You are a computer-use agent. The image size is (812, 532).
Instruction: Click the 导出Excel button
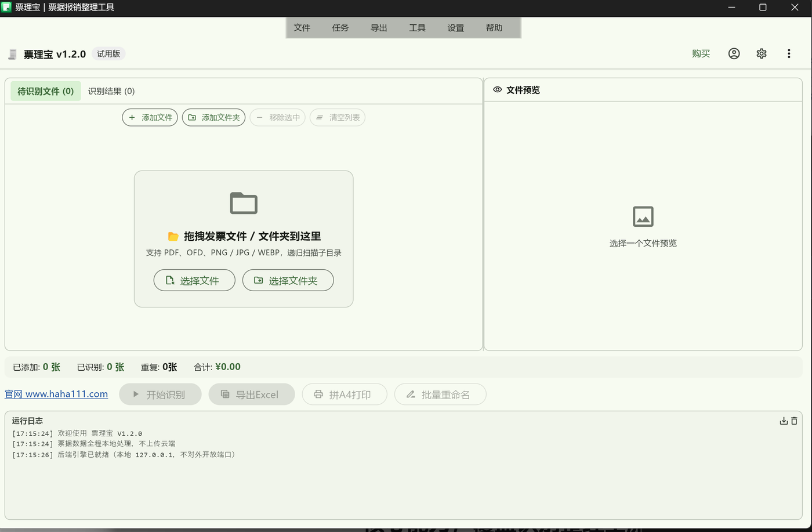252,395
